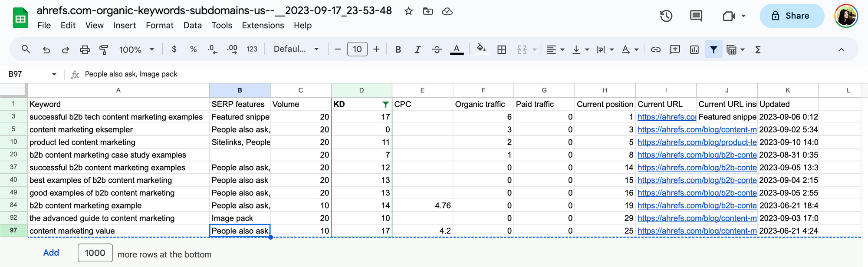Open version history clock icon

(666, 16)
